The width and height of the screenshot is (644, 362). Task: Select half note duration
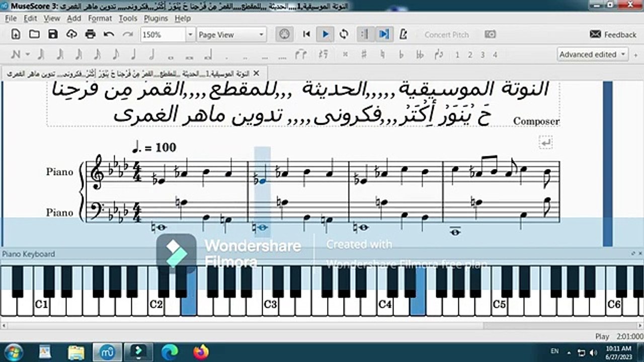pyautogui.click(x=151, y=54)
